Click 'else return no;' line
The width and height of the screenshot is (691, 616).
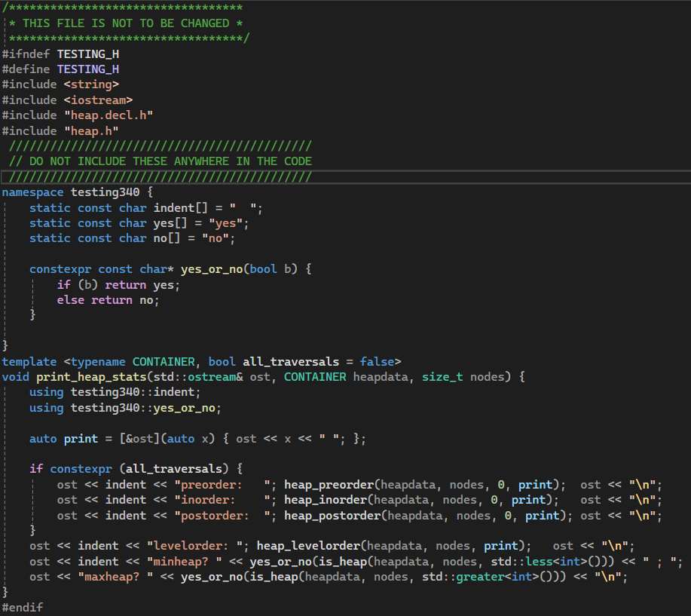(x=108, y=300)
